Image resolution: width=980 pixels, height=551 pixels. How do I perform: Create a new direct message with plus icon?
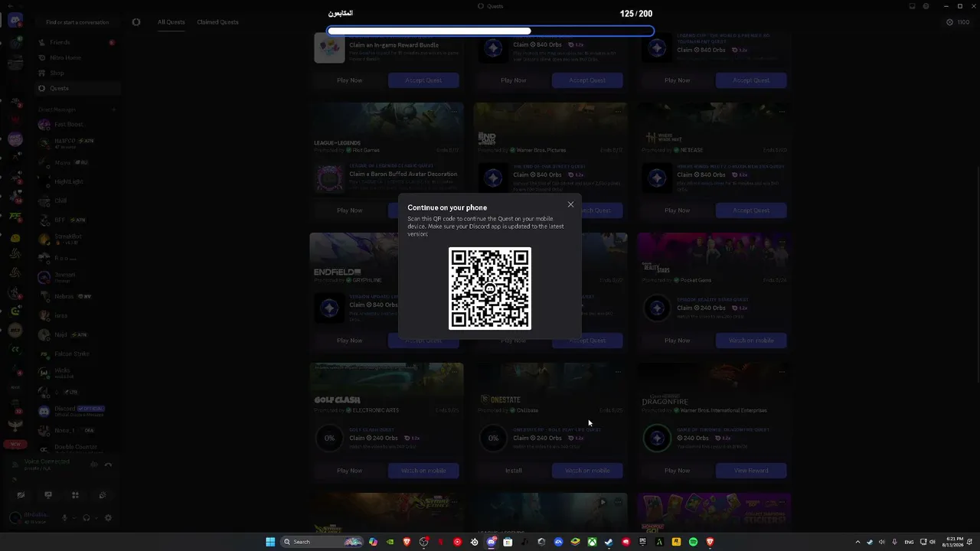coord(113,109)
